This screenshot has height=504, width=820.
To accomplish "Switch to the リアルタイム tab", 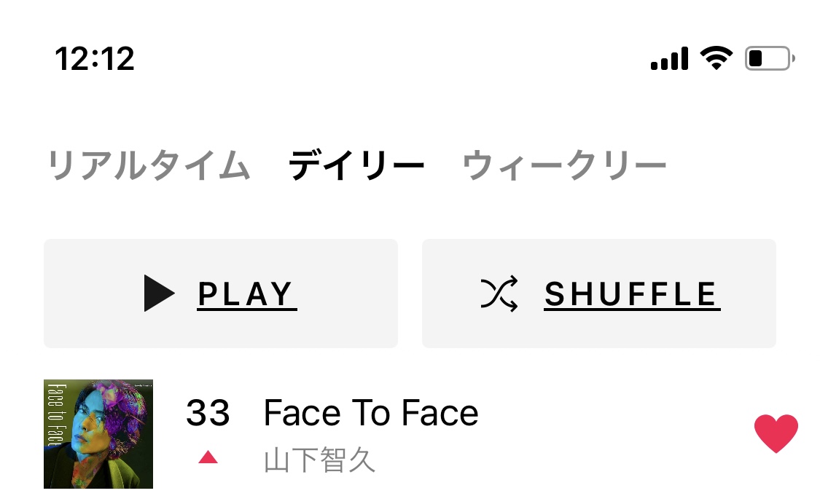I will tap(149, 167).
